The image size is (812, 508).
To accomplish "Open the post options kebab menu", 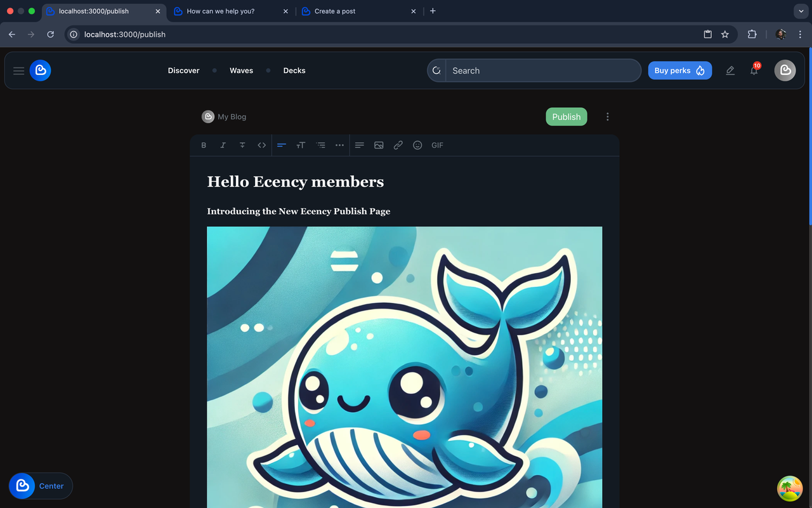I will 608,117.
